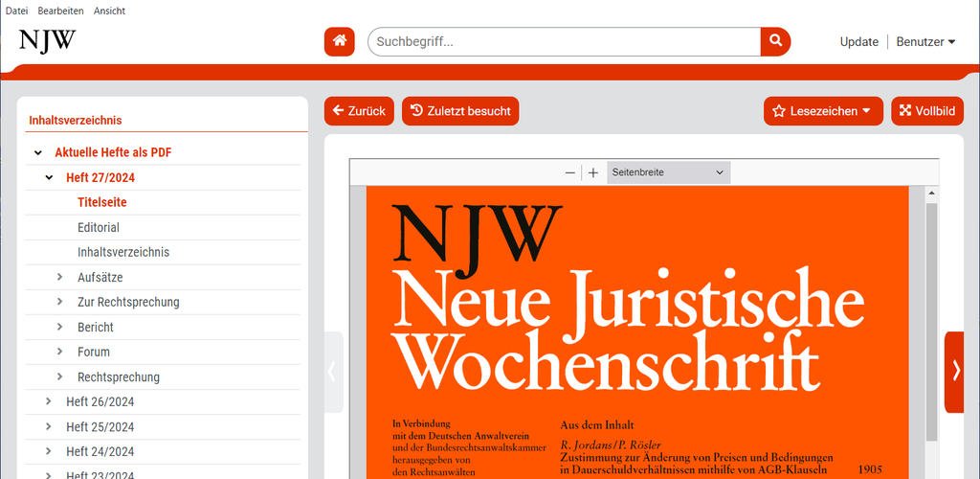Open Heft 25/2024 in tree
The width and height of the screenshot is (980, 479).
point(100,427)
